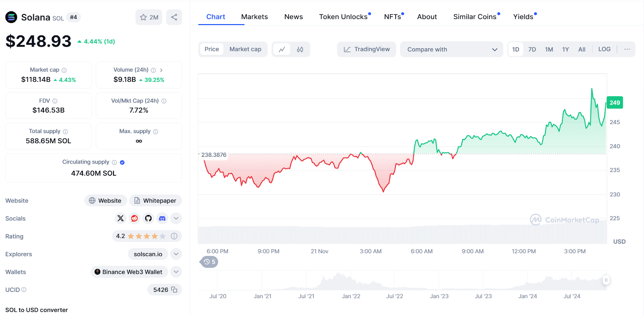Set chart range to 1Y
Screen dimensions: 644x316
coord(566,49)
